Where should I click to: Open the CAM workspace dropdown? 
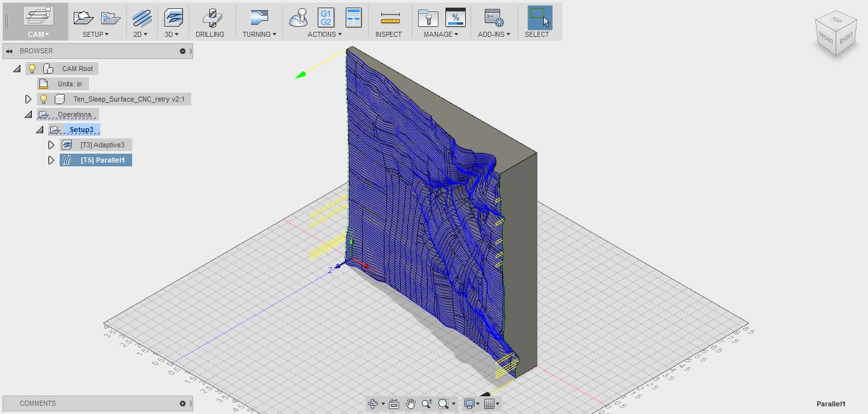[x=39, y=34]
